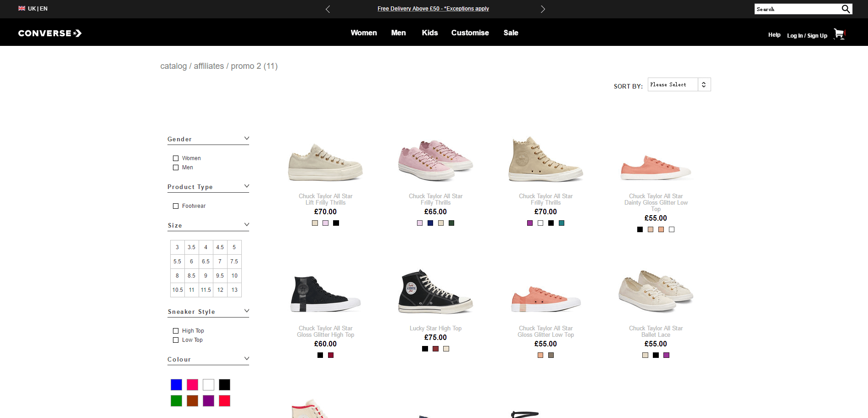Open Lucky Star High Top product title
Screen dimensions: 868x418
pos(436,328)
